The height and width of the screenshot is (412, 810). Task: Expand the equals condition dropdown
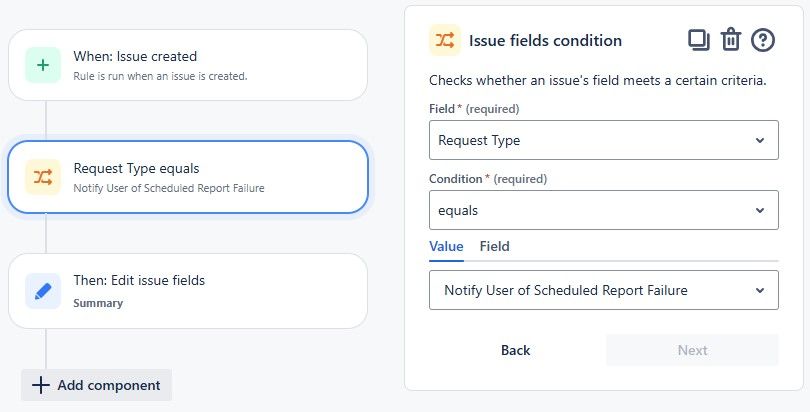click(x=603, y=211)
